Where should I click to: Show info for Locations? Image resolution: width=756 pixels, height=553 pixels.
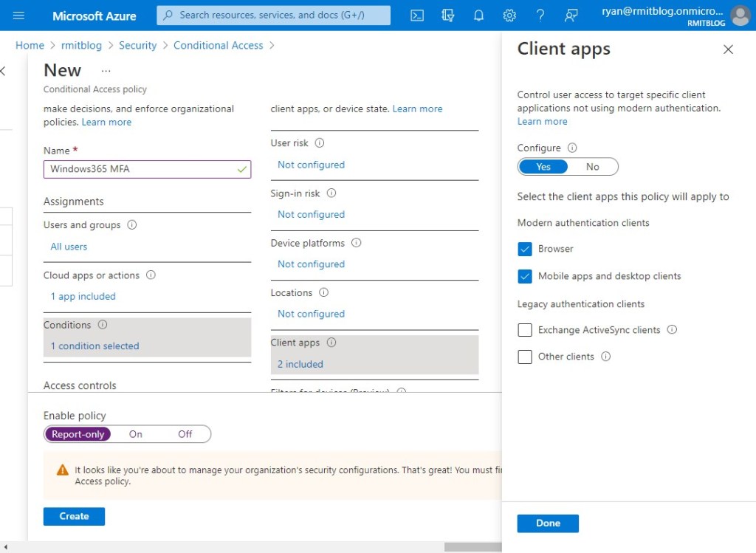pos(324,292)
